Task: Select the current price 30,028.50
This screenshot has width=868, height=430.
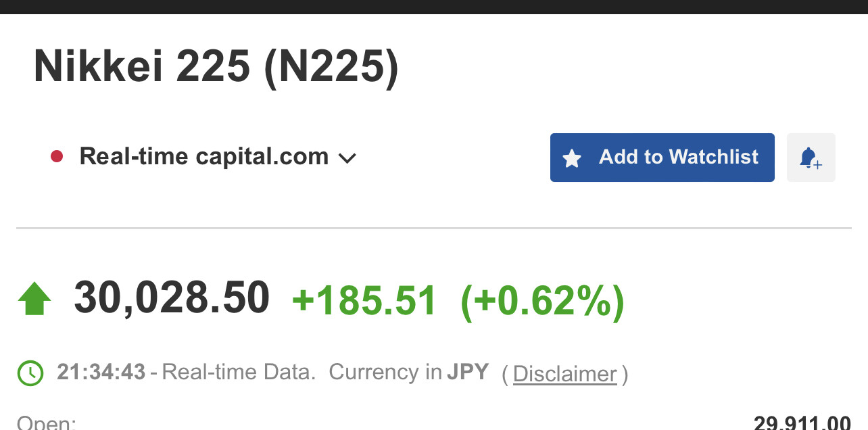Action: coord(172,298)
